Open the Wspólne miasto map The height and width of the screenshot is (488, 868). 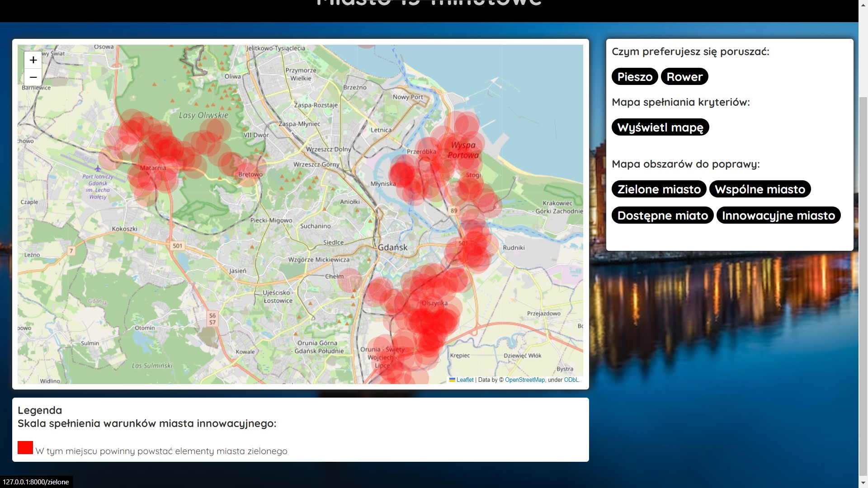click(x=759, y=189)
